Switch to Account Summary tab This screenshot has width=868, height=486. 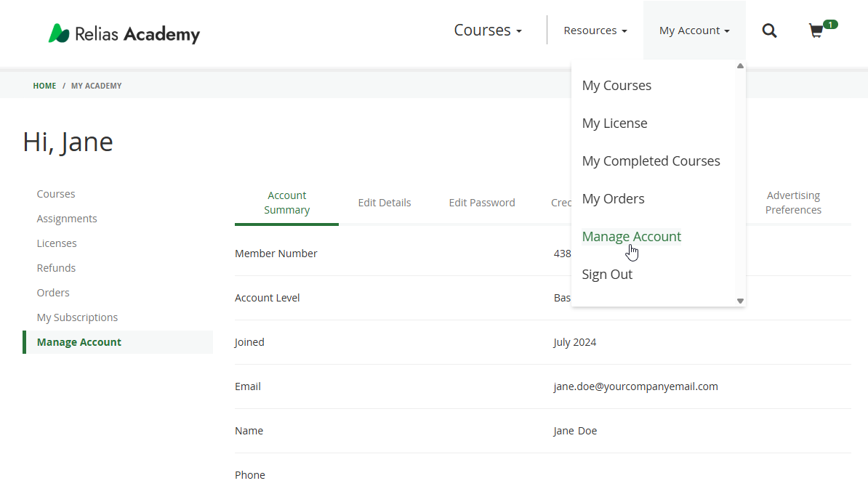286,203
